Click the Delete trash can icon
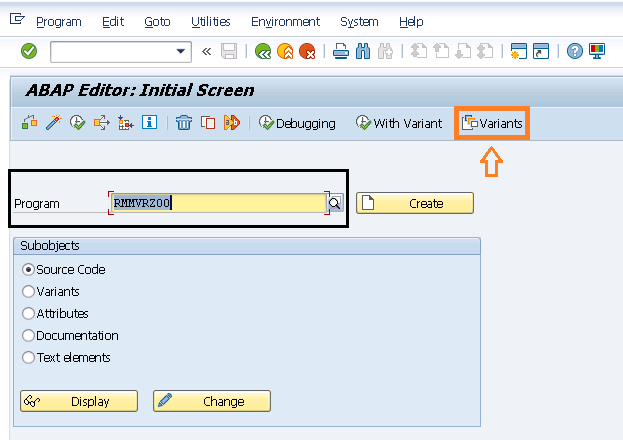Viewport: 623px width, 440px height. (x=184, y=123)
